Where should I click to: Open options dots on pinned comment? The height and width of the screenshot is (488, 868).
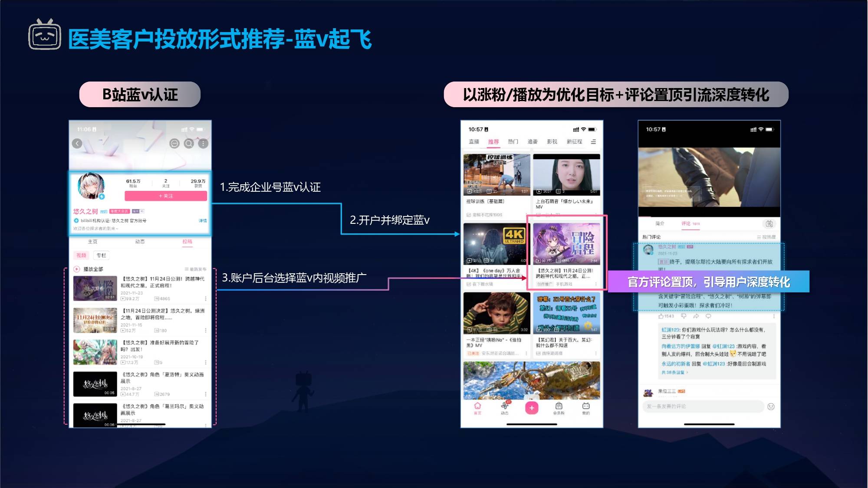(773, 316)
